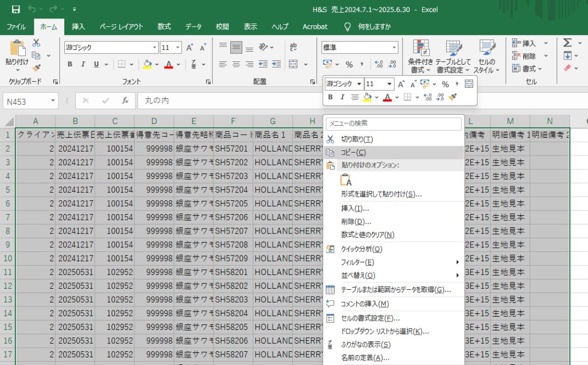Click the Format Painter brush in the ribbon

(36, 68)
